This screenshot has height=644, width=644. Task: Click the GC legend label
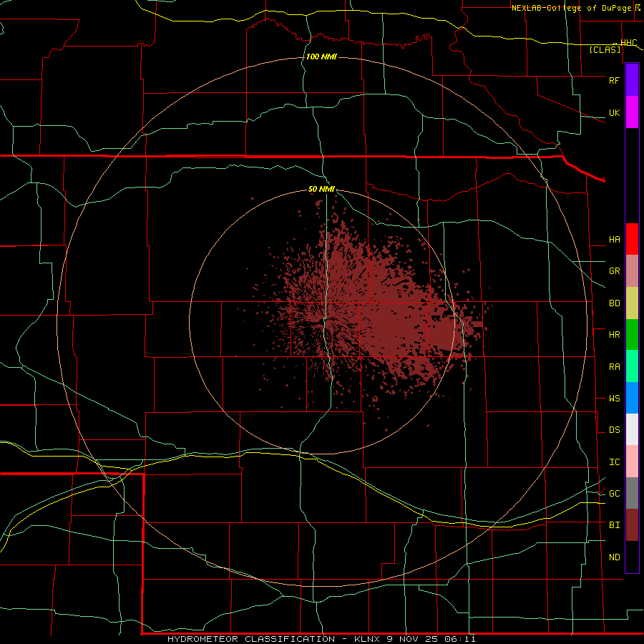(614, 494)
